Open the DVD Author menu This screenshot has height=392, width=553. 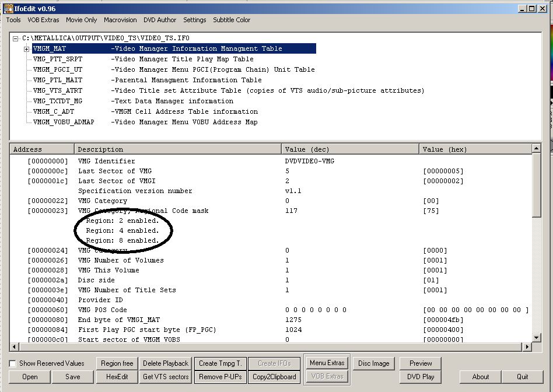pyautogui.click(x=160, y=20)
